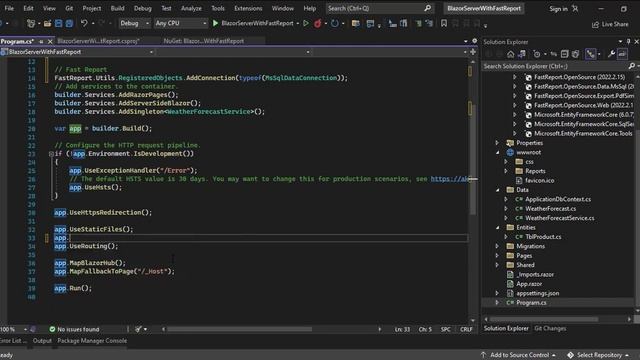The height and width of the screenshot is (360, 640).
Task: Open the Build menu
Action: tap(118, 8)
